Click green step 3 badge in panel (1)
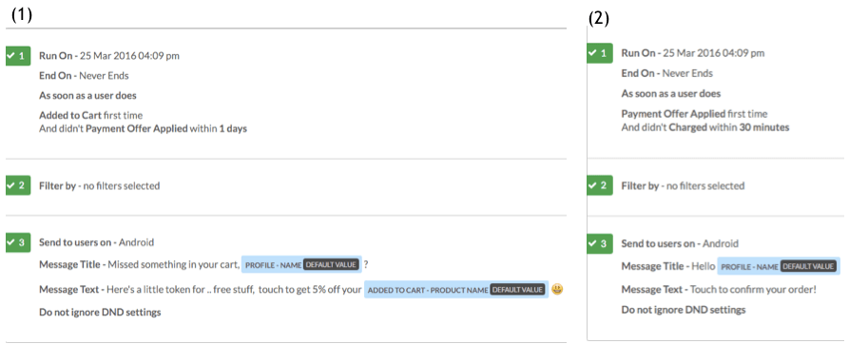The height and width of the screenshot is (344, 868). point(18,242)
